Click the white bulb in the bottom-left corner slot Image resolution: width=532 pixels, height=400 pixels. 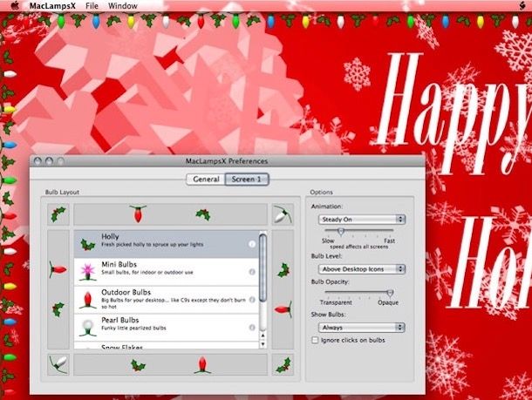click(x=58, y=364)
